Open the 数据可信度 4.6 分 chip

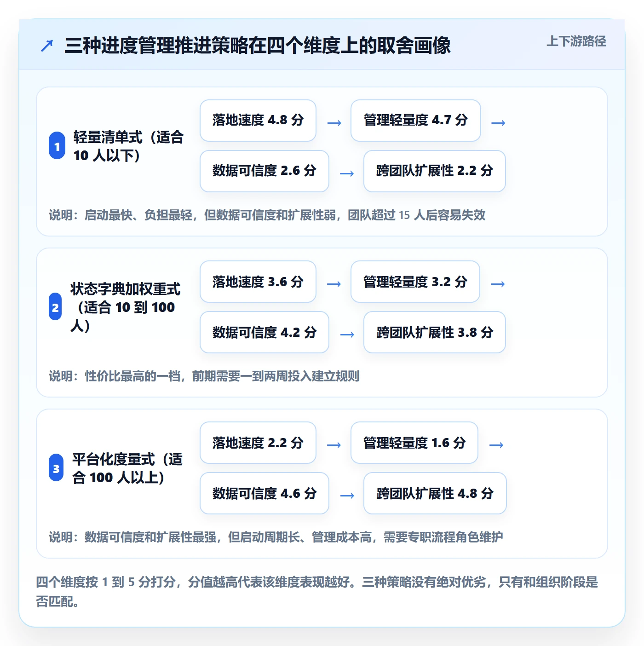264,493
